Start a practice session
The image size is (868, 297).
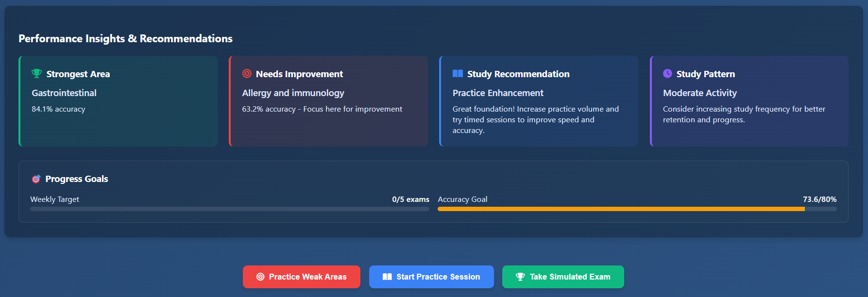(431, 277)
